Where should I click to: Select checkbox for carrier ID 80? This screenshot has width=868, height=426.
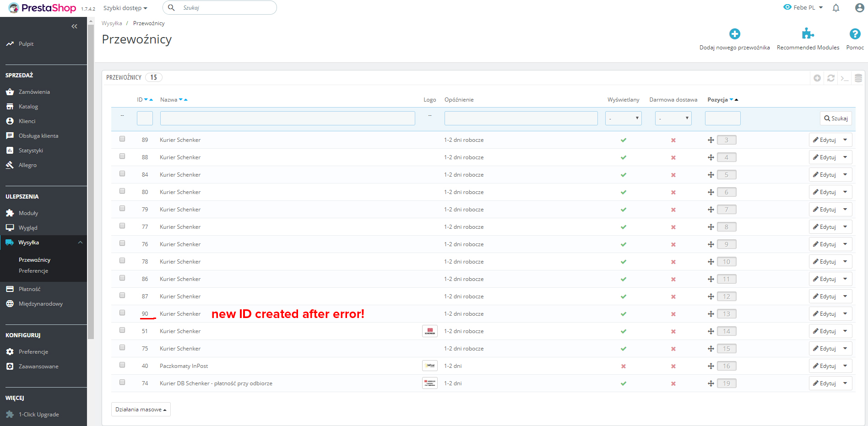tap(122, 191)
